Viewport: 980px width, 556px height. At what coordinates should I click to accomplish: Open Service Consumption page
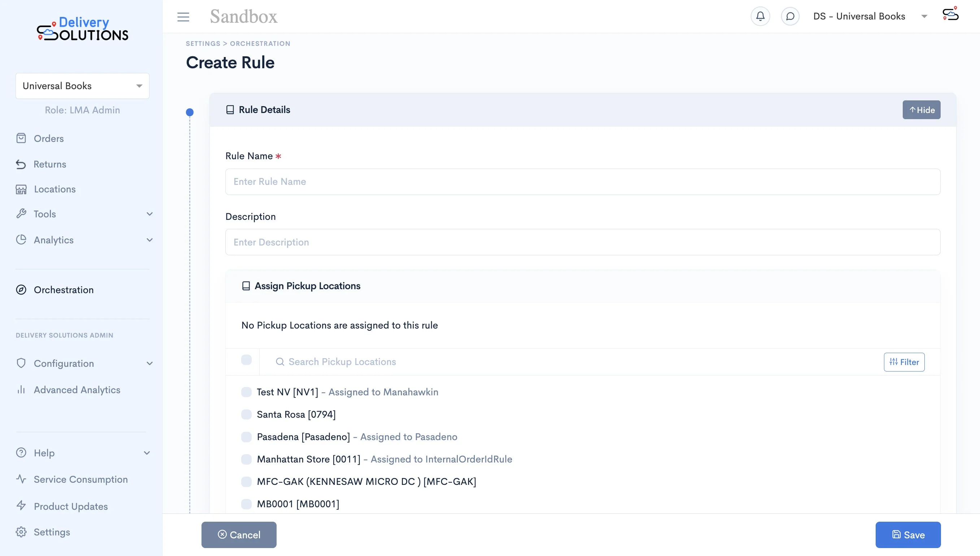(x=81, y=479)
